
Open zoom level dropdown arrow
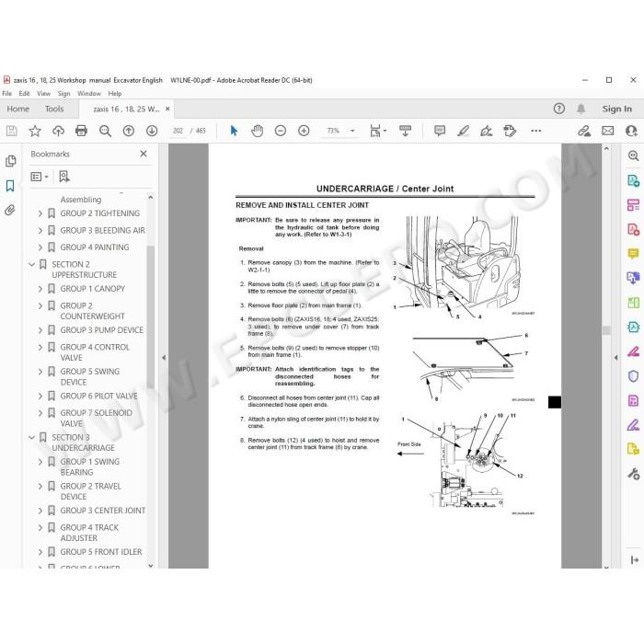tap(352, 131)
